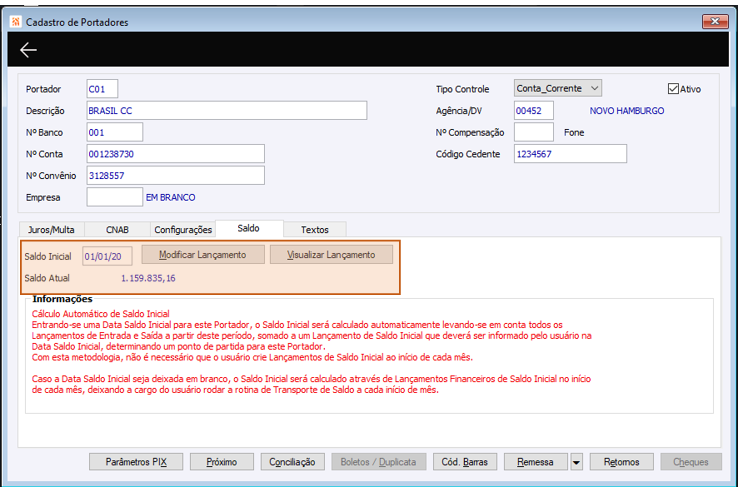The image size is (746, 488).
Task: Click the Cadastro de Portadores app icon
Action: [16, 22]
